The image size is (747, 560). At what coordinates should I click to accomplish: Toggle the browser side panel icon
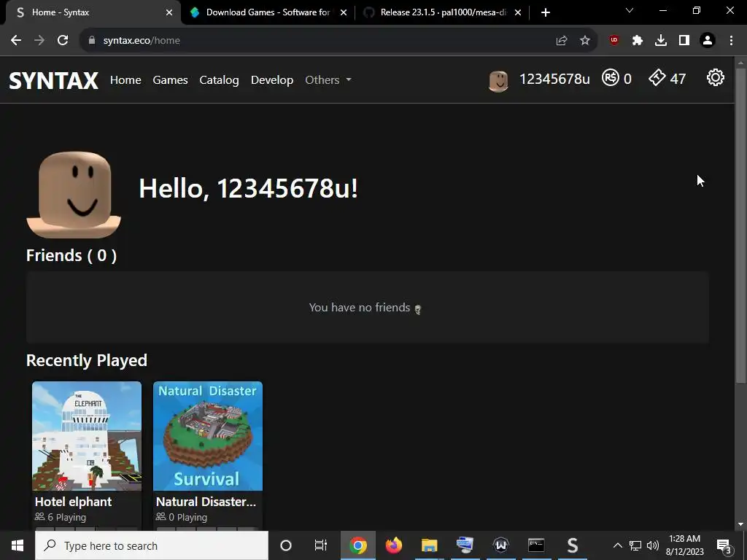point(684,41)
